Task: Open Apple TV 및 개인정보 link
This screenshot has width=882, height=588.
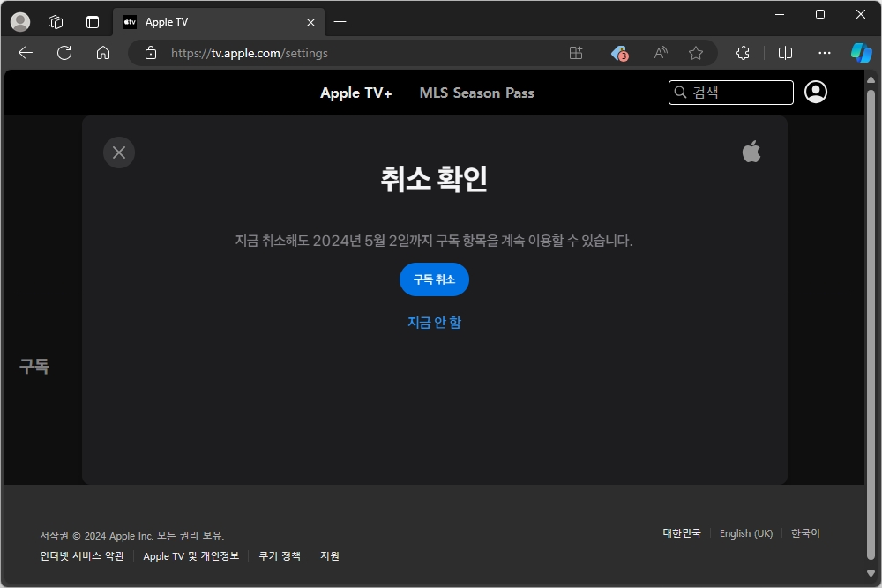Action: point(191,556)
